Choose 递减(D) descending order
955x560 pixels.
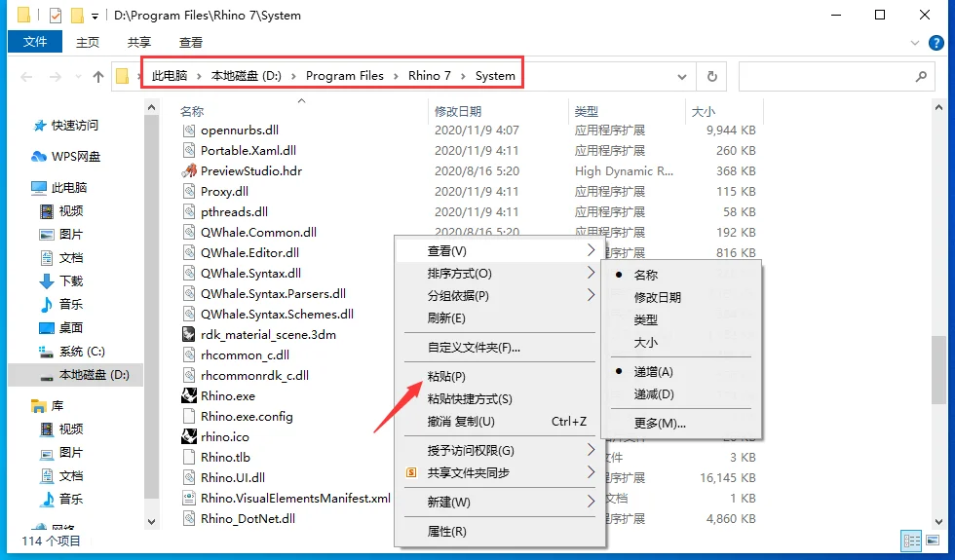[654, 393]
